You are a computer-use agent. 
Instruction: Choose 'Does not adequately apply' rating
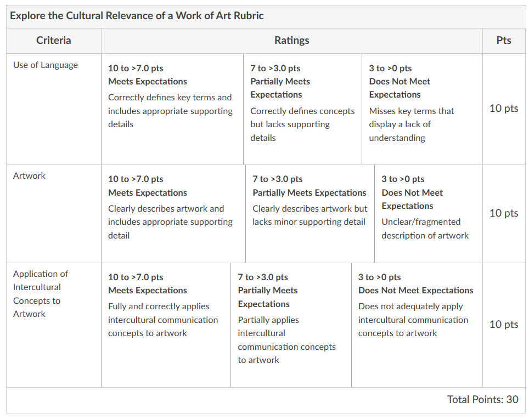pos(417,325)
